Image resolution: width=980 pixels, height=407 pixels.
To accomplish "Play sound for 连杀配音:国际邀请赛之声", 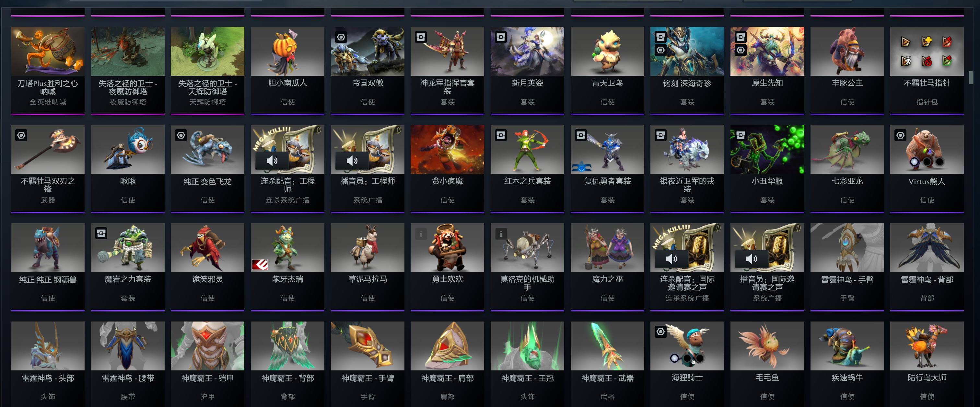I will click(671, 259).
